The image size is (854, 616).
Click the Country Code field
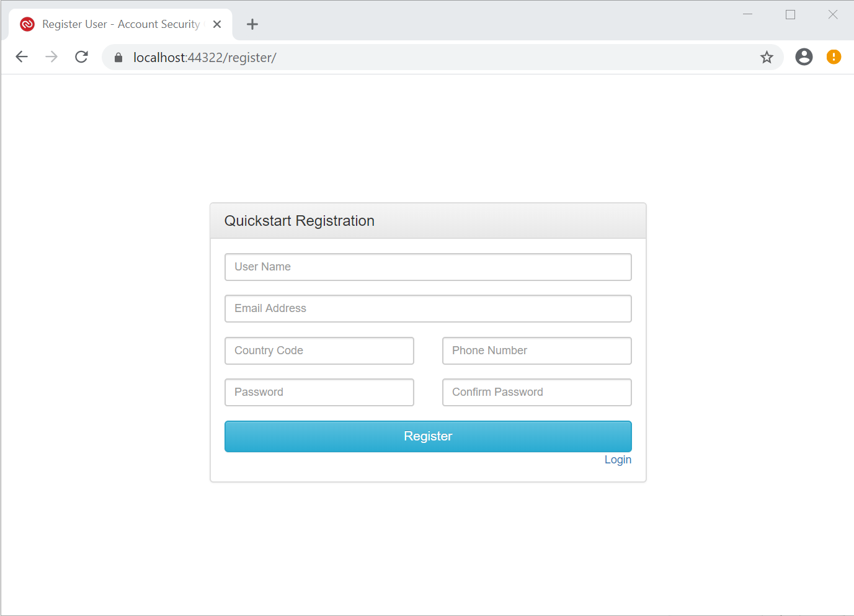point(319,350)
